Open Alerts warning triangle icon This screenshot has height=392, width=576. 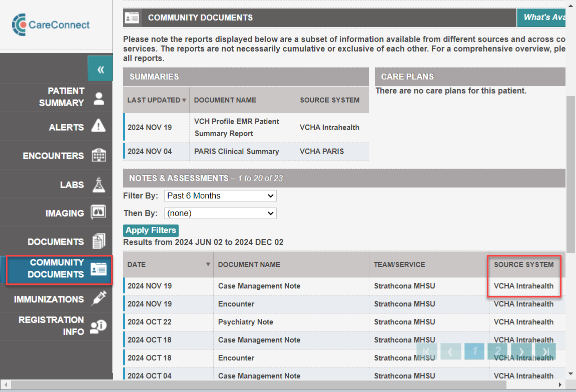coord(99,126)
